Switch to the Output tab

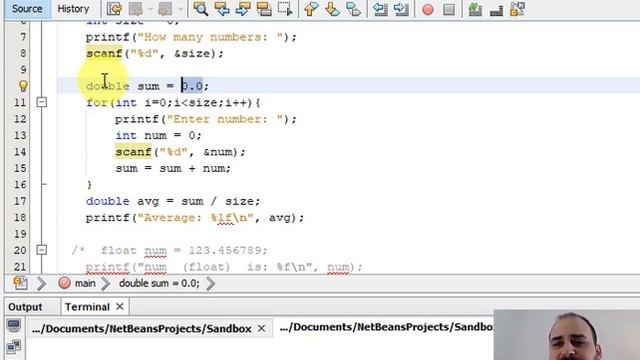[25, 307]
